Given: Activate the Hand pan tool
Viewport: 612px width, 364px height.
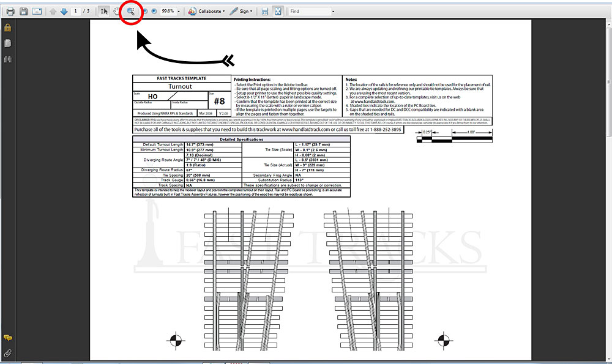Looking at the screenshot, I should tap(116, 12).
